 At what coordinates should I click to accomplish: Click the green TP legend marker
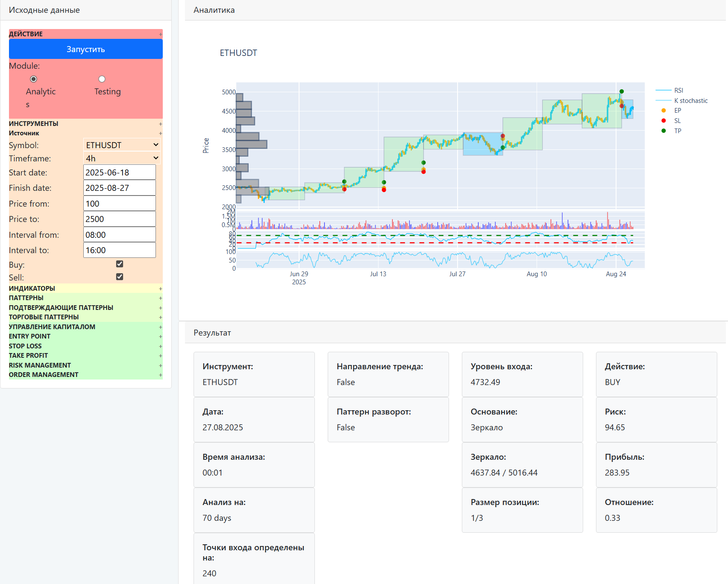click(663, 131)
